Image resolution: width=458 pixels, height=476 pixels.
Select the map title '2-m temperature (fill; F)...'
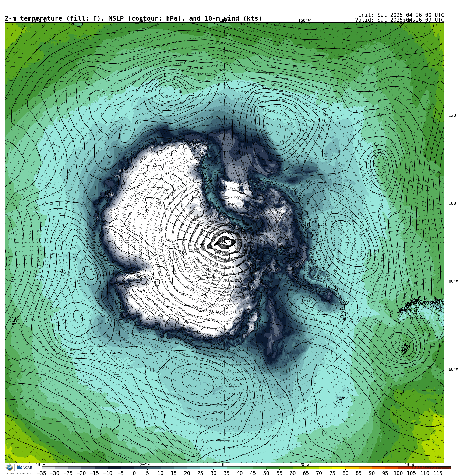tap(133, 18)
